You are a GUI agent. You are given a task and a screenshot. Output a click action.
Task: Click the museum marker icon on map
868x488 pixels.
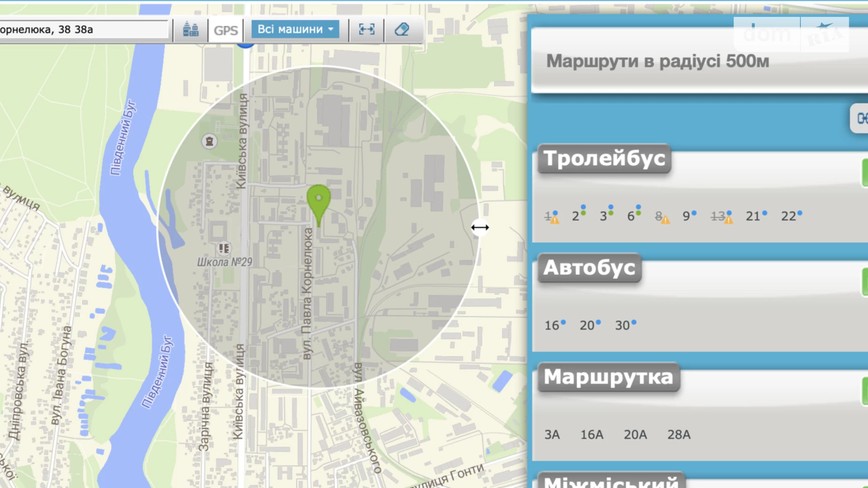coord(209,141)
